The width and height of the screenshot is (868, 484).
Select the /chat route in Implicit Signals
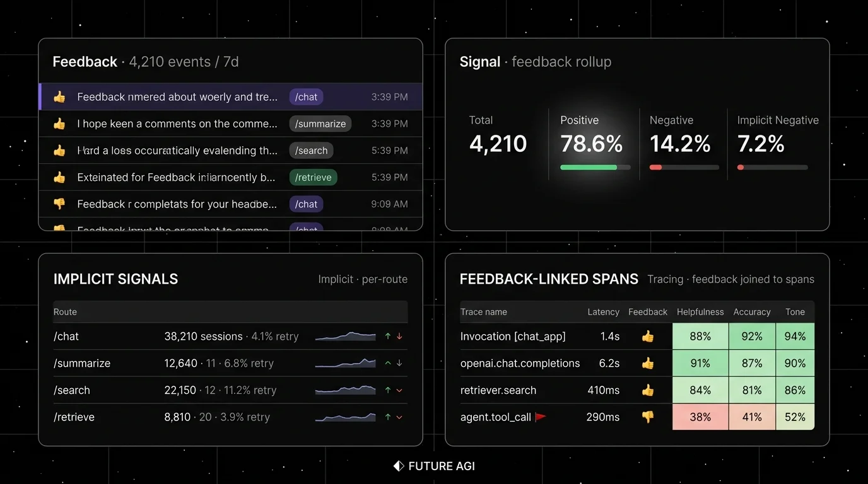(66, 337)
